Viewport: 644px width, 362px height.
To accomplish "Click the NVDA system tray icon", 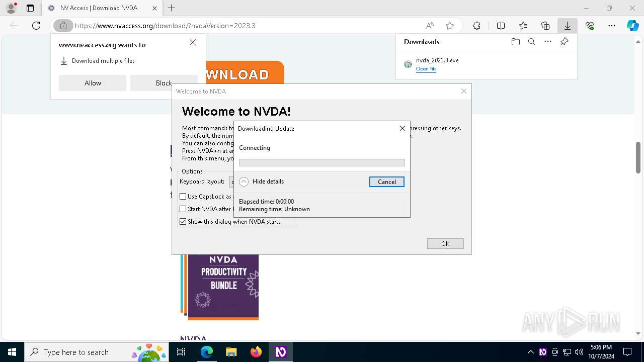I will click(543, 352).
